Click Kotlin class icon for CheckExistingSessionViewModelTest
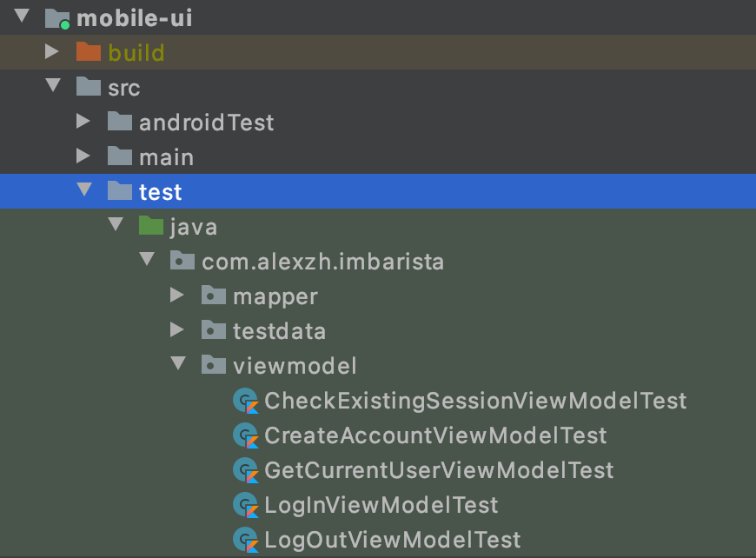This screenshot has height=558, width=756. coord(247,401)
